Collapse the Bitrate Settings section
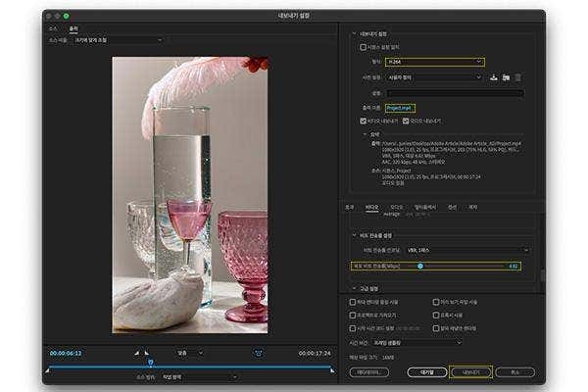Viewport: 588px width, 392px height. pos(354,235)
